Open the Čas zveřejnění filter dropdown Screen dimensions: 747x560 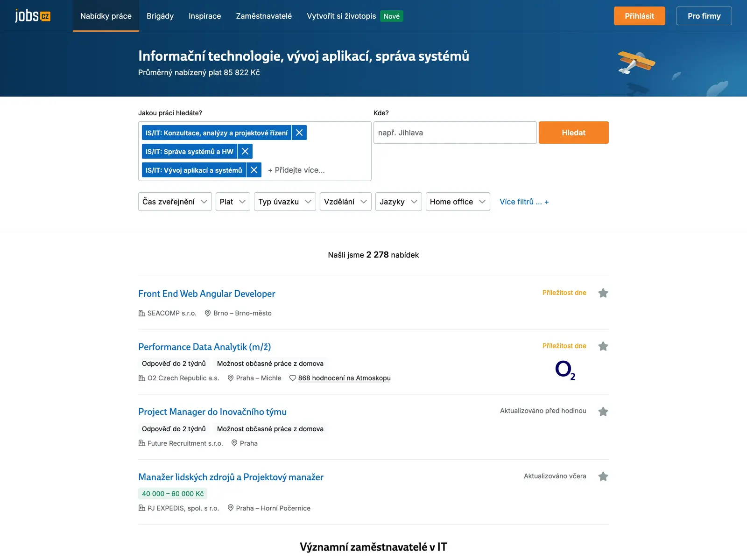point(175,202)
